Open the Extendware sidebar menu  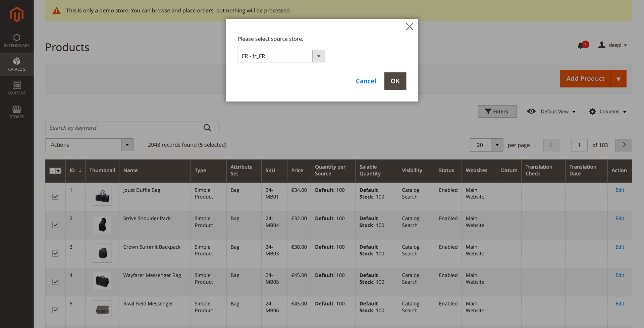pos(17,41)
